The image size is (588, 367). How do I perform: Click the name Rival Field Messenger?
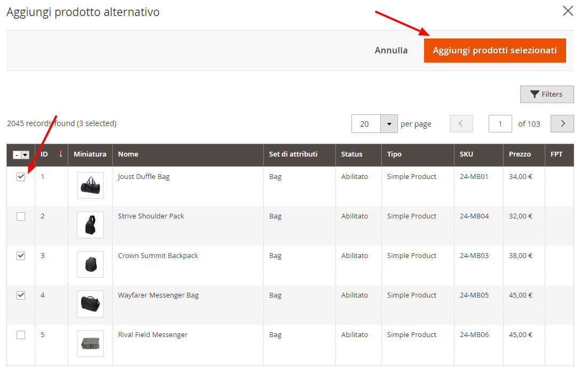tap(153, 335)
